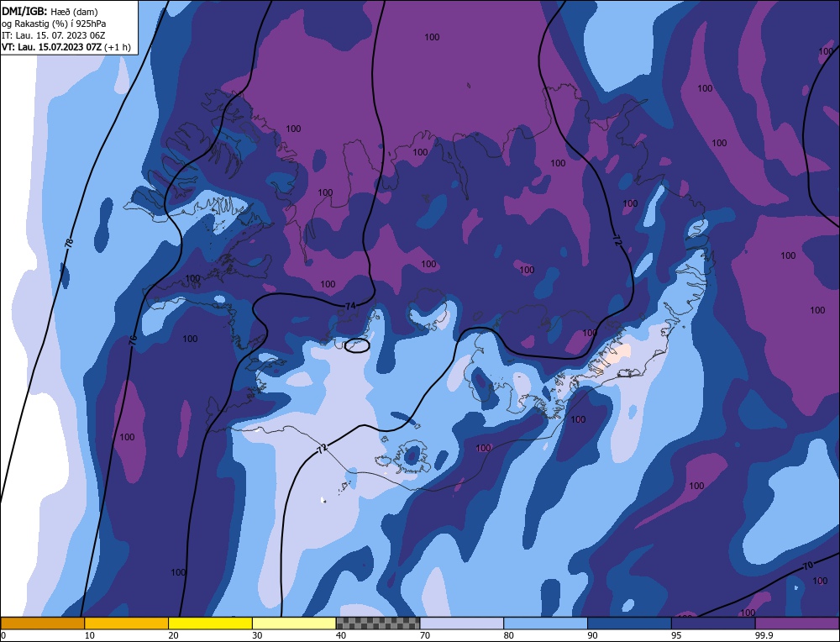Image resolution: width=840 pixels, height=642 pixels.
Task: Click the '70' contour line label
Action: click(808, 566)
